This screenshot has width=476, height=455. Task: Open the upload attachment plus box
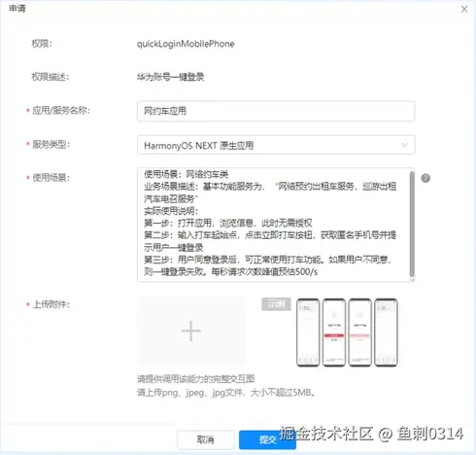191,331
